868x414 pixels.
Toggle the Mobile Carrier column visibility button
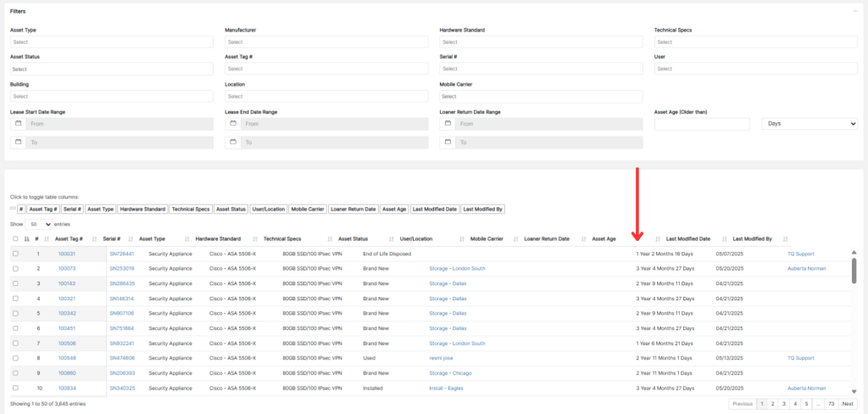click(x=308, y=210)
